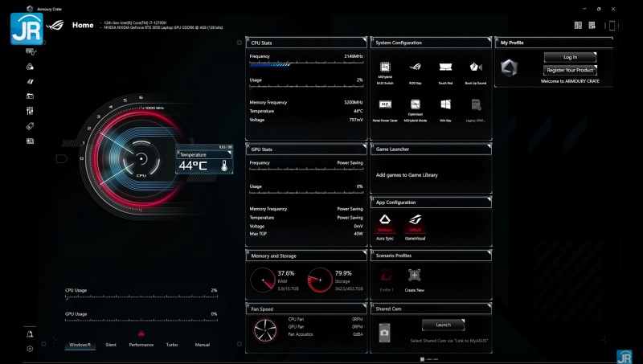Screen dimensions: 643x364
Task: Open notifications bell in sidebar
Action: pos(30,334)
